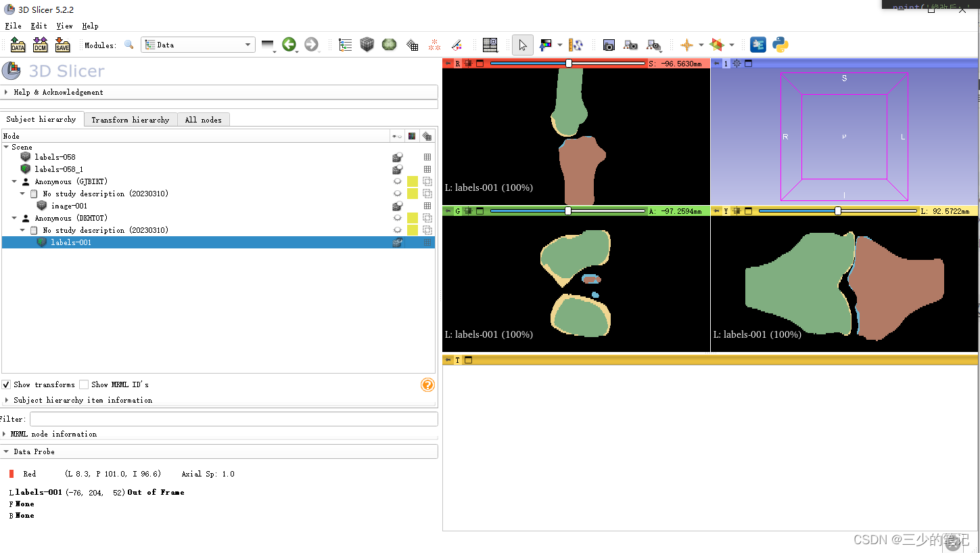Click the load DATA toolbar icon
Screen dimensions: 980x553
click(18, 45)
